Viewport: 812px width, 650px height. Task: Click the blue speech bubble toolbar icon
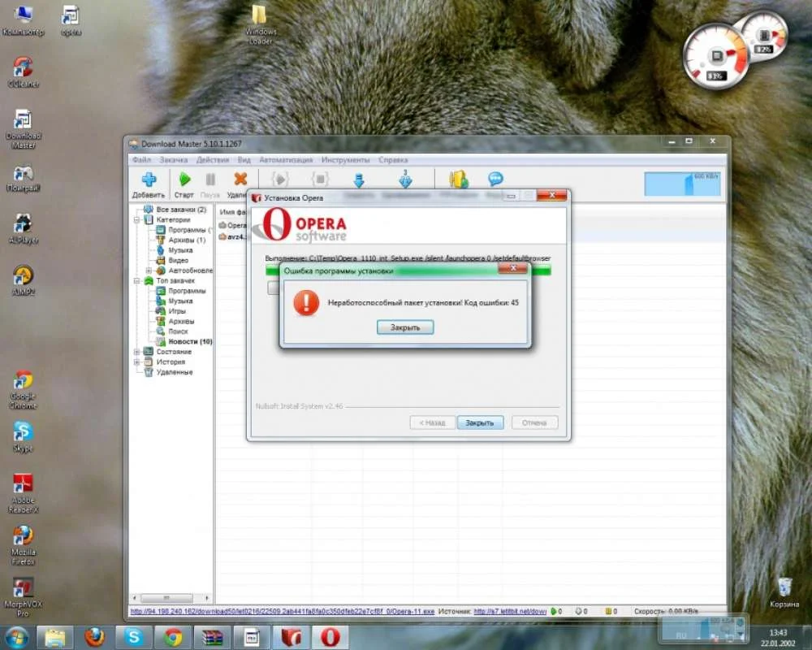[495, 179]
